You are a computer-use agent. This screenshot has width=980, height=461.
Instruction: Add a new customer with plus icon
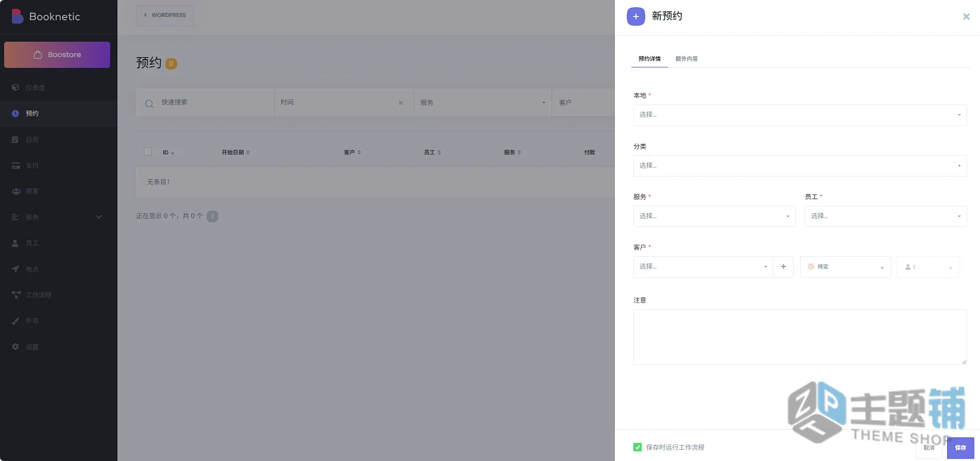[x=783, y=267]
